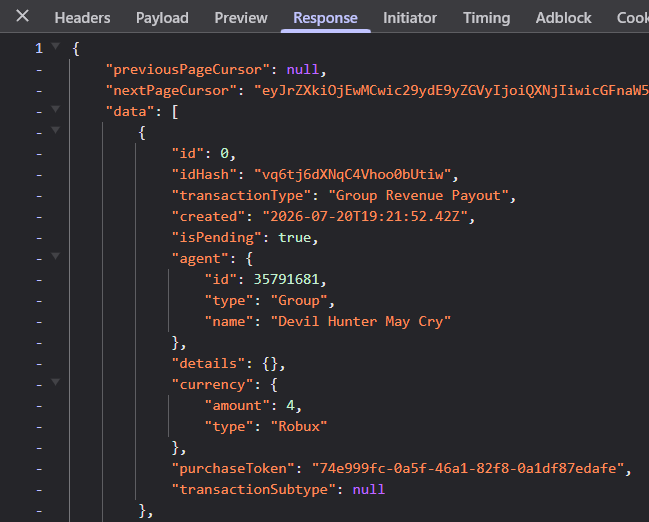Screen dimensions: 649x522
Task: Open the Payload tab
Action: point(162,18)
